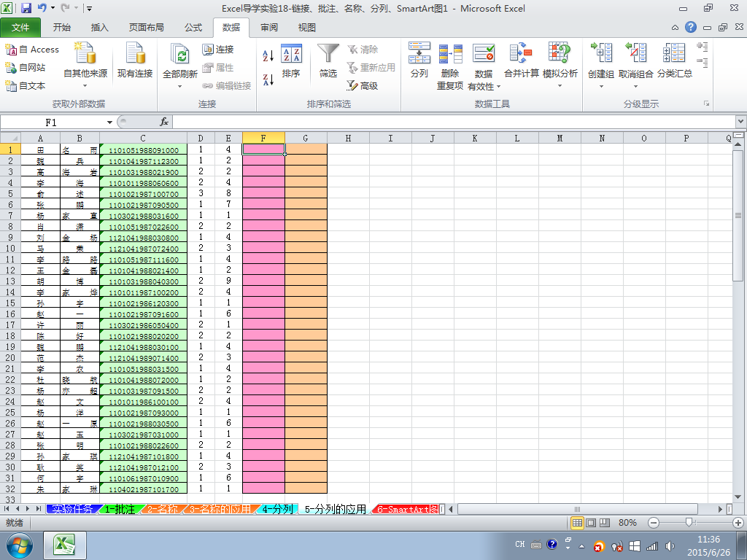Viewport: 747px width, 560px height.
Task: Zoom in with plus button
Action: click(738, 523)
